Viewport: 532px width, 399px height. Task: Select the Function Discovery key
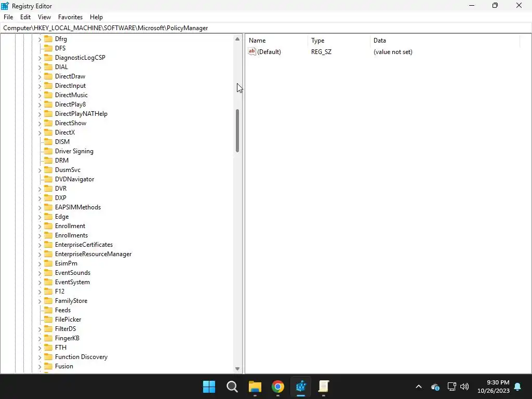click(81, 356)
